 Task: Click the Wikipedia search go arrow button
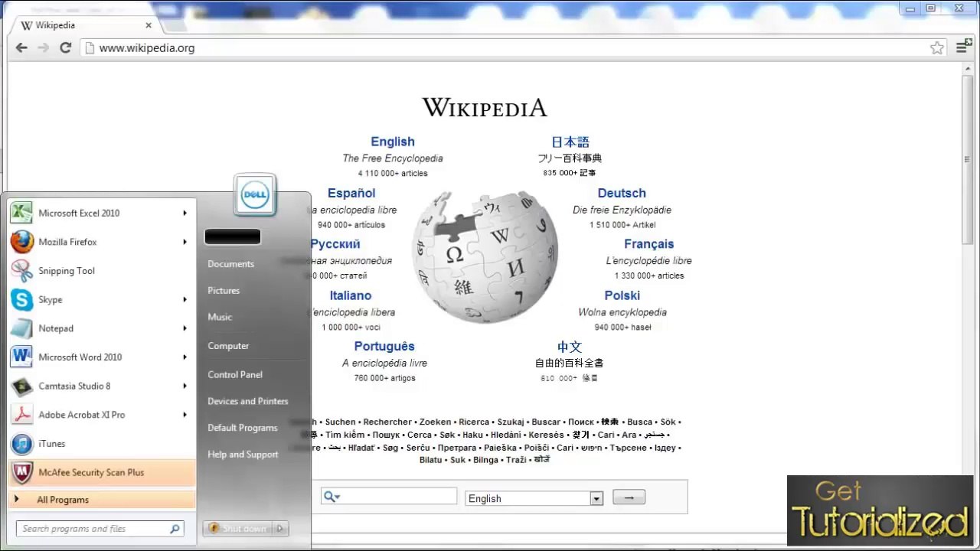point(629,497)
